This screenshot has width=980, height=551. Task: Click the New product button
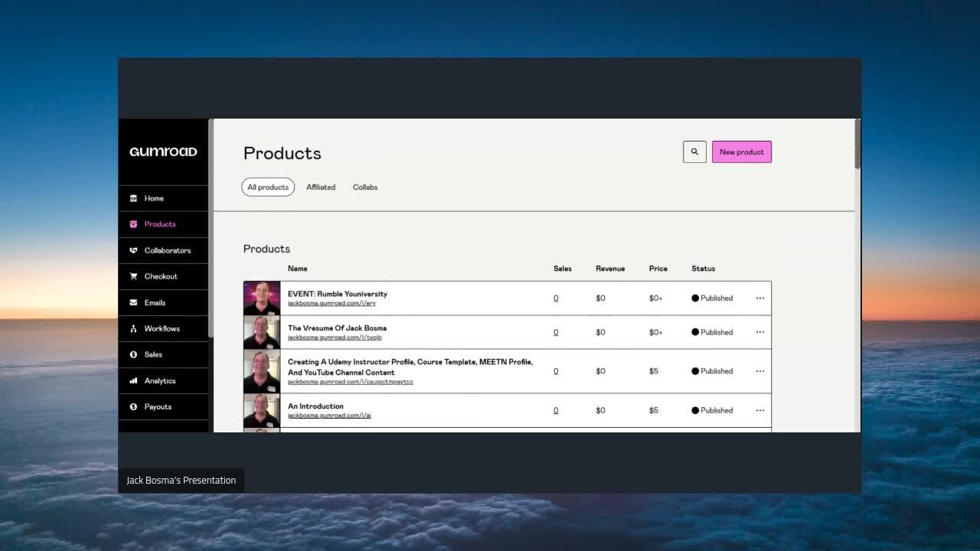(x=742, y=152)
